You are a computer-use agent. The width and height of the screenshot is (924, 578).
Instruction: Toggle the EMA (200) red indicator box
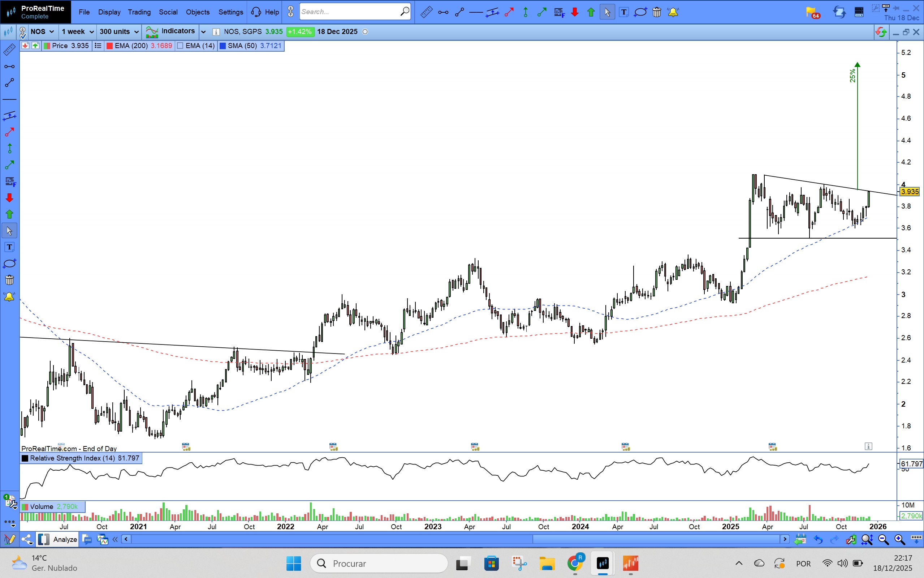tap(109, 46)
